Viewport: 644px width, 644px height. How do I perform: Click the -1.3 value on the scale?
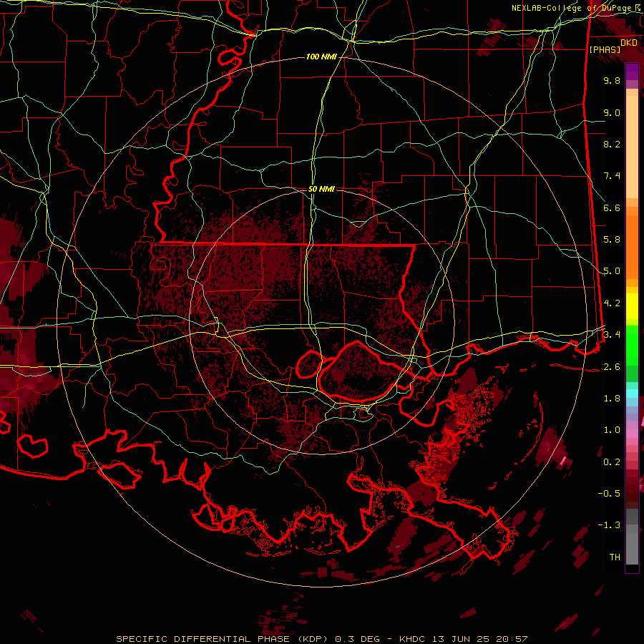click(609, 525)
